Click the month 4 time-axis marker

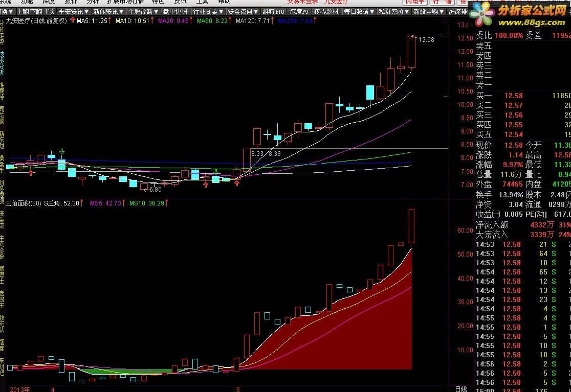tap(53, 389)
